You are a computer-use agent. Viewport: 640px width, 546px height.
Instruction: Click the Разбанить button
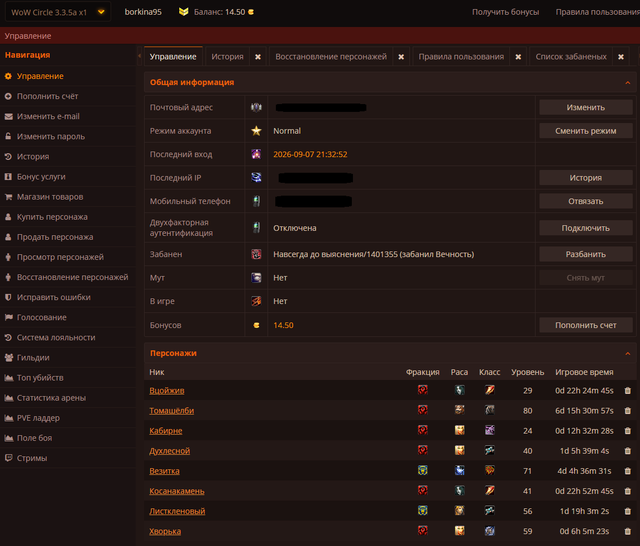coord(586,254)
